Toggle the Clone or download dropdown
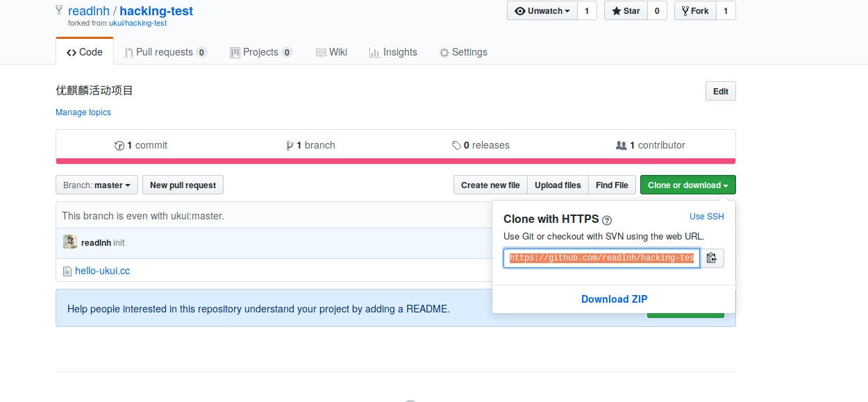The height and width of the screenshot is (402, 868). [687, 185]
